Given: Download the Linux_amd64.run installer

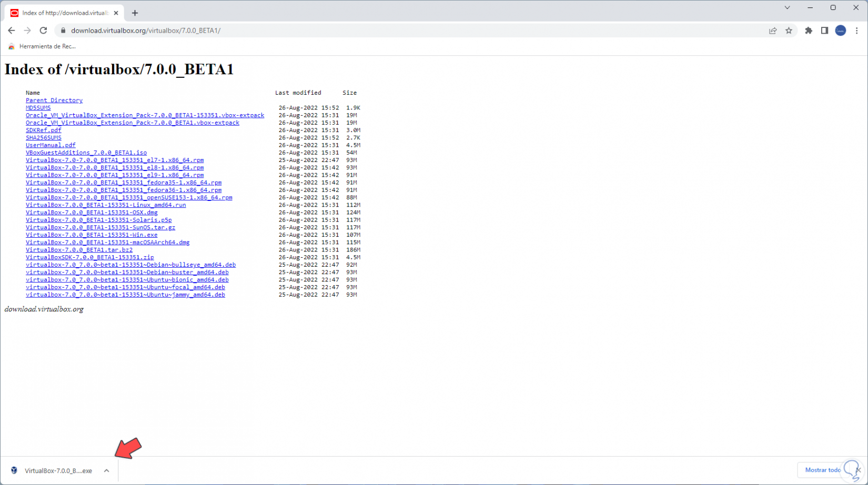Looking at the screenshot, I should point(106,205).
